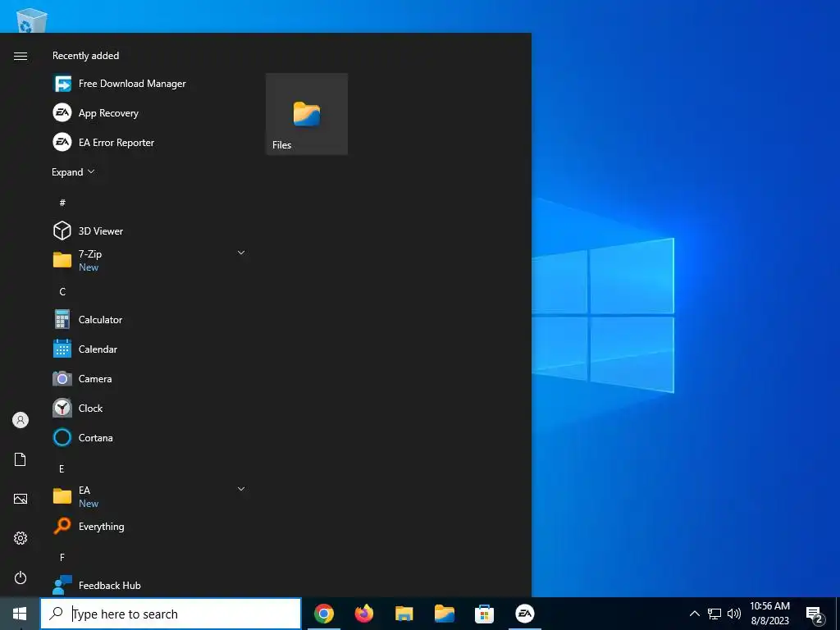The width and height of the screenshot is (840, 630).
Task: Open Calculator from the app list
Action: (149, 320)
